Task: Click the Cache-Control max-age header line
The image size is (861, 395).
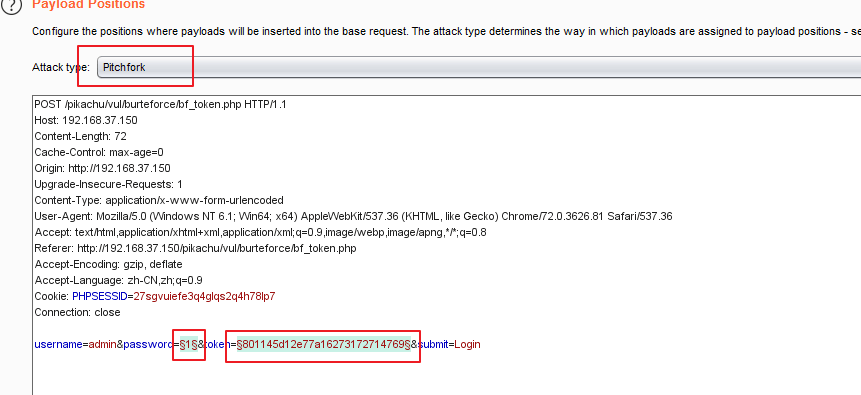Action: [99, 152]
